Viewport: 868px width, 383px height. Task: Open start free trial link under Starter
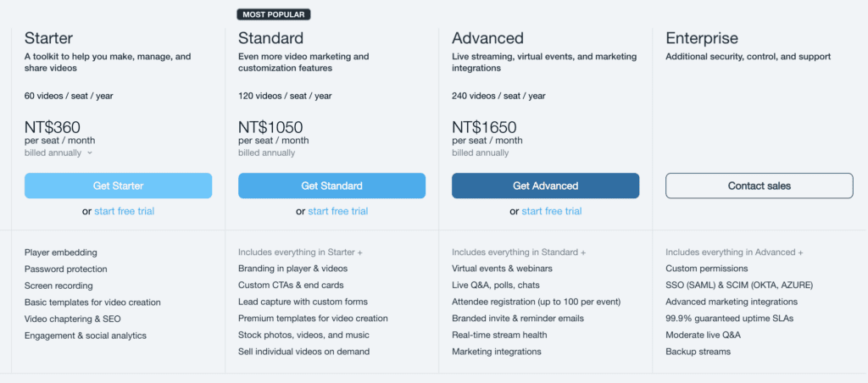pos(124,211)
